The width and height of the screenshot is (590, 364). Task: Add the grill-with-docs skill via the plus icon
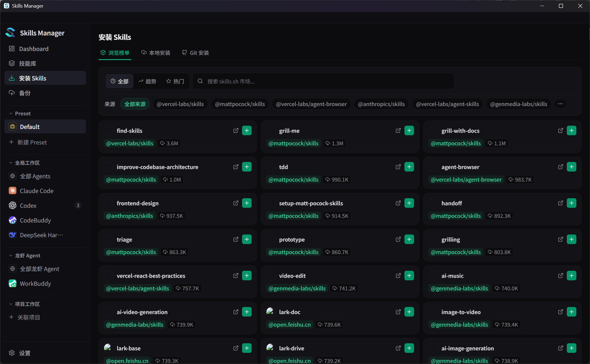point(571,131)
